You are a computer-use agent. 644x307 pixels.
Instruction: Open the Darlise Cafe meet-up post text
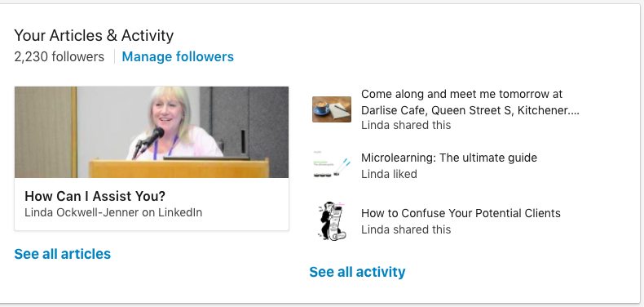click(x=470, y=103)
